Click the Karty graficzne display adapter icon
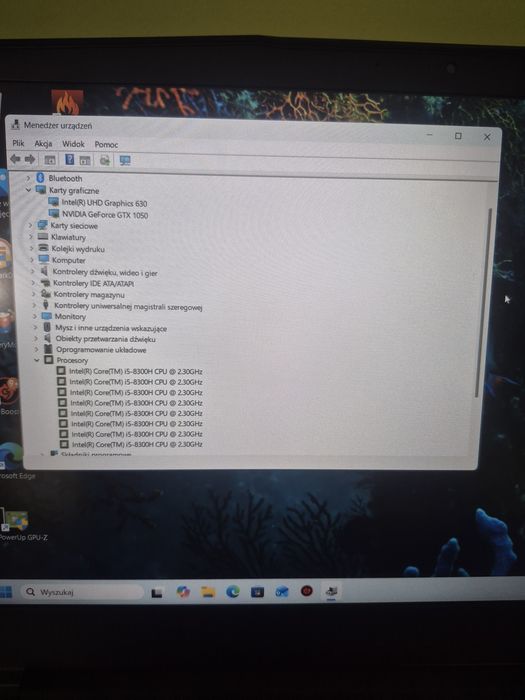This screenshot has height=700, width=525. (41, 190)
